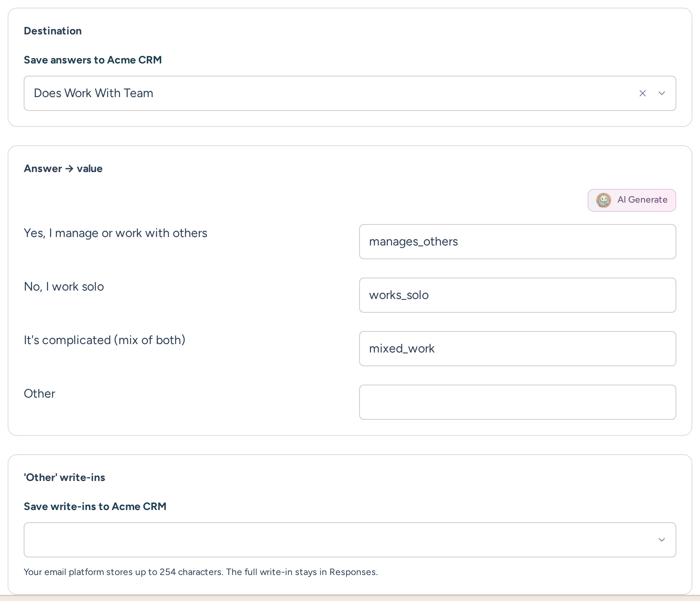Clear the Does Work With Team selection

[643, 93]
